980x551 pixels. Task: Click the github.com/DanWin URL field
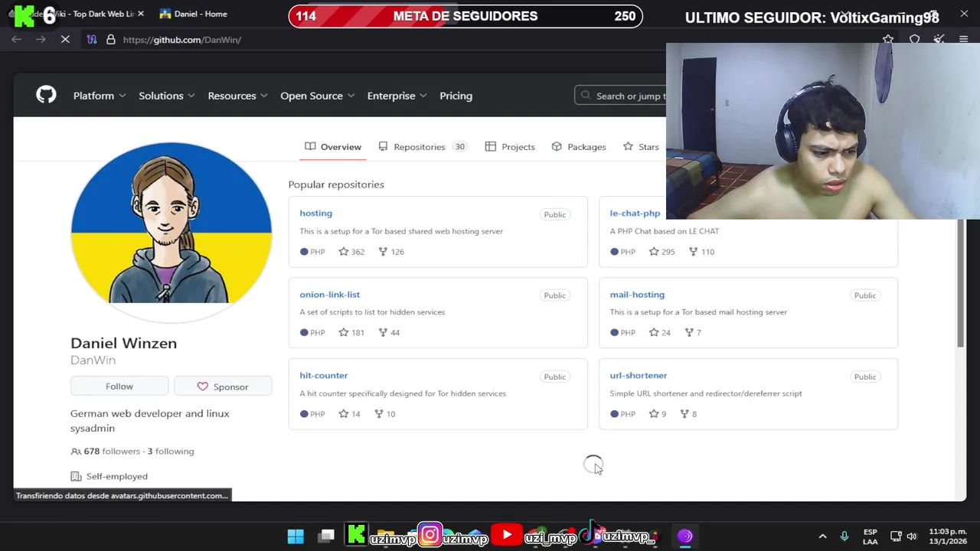[x=182, y=40]
